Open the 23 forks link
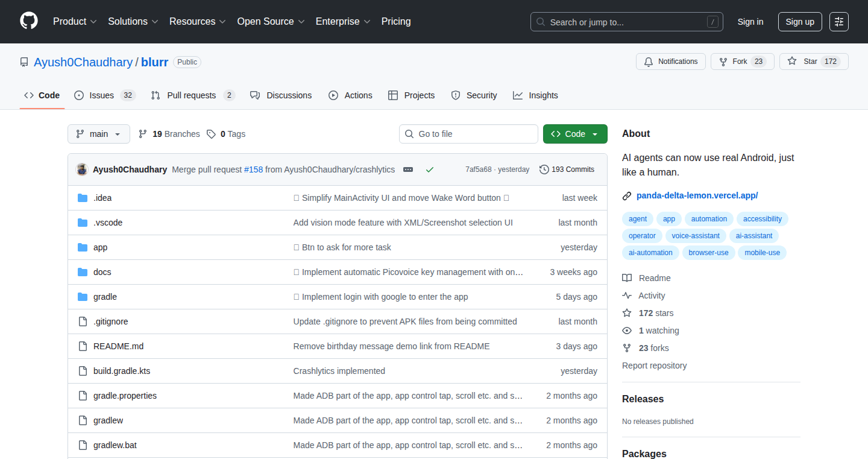This screenshot has height=459, width=868. point(654,348)
